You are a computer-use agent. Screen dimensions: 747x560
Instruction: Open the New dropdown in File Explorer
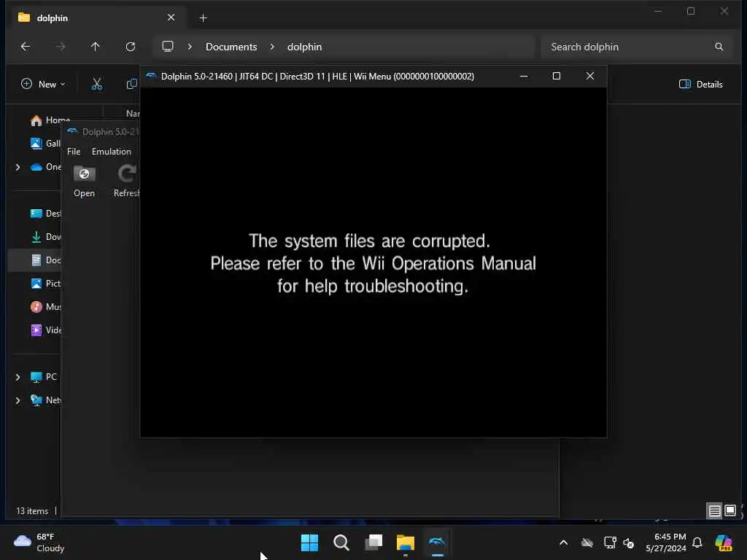(x=43, y=85)
